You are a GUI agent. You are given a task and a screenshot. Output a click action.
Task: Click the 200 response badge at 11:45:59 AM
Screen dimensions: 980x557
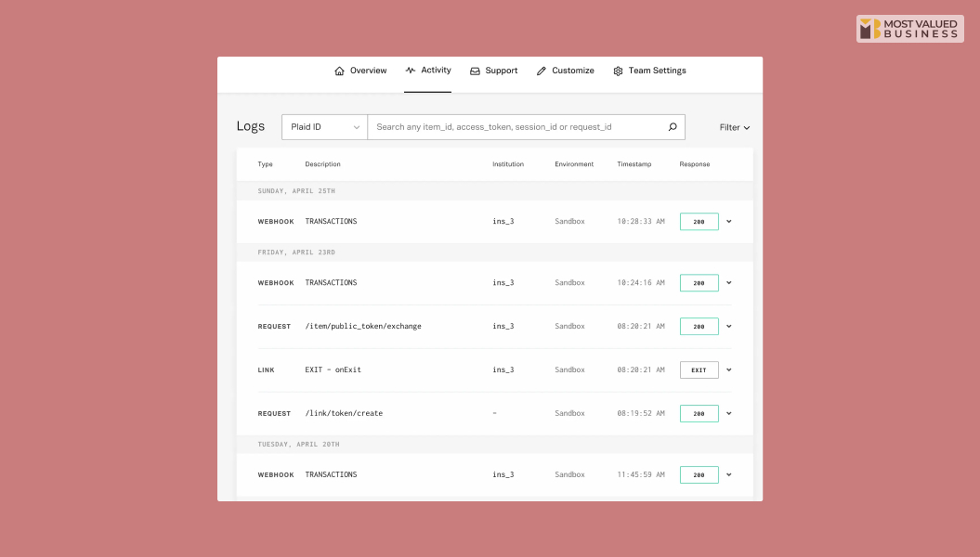coord(699,474)
